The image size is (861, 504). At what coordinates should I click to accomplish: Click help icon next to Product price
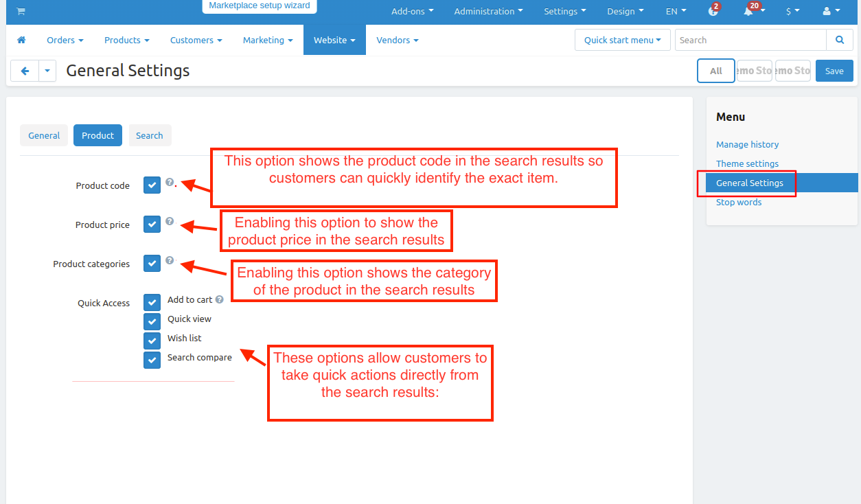tap(170, 222)
